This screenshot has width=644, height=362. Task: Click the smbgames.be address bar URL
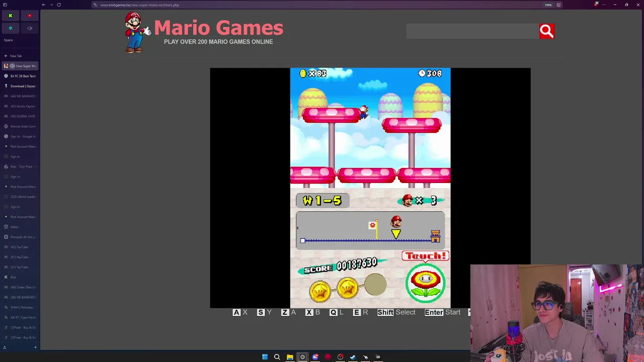140,5
